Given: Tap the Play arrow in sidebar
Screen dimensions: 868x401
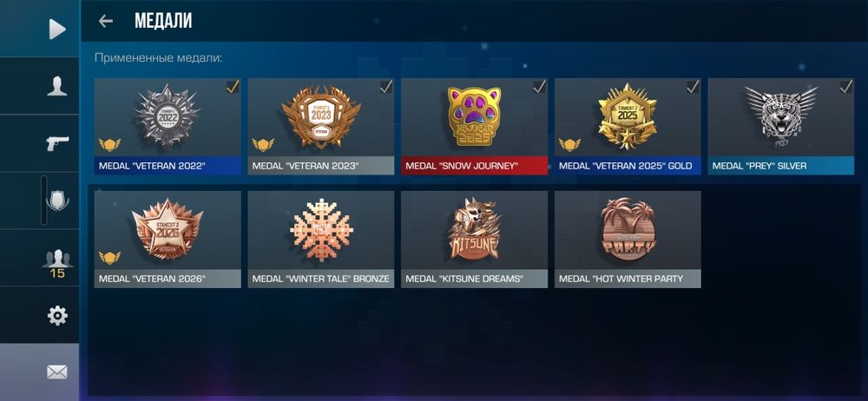Looking at the screenshot, I should point(57,29).
